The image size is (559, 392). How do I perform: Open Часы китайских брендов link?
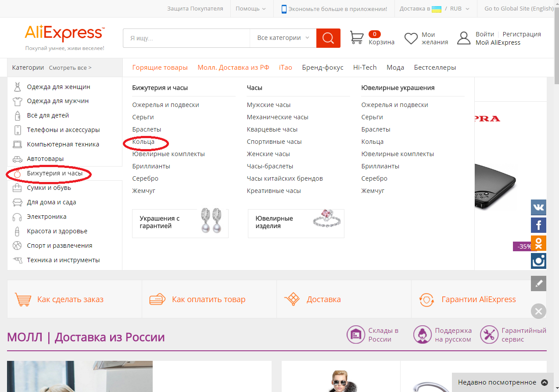click(285, 178)
